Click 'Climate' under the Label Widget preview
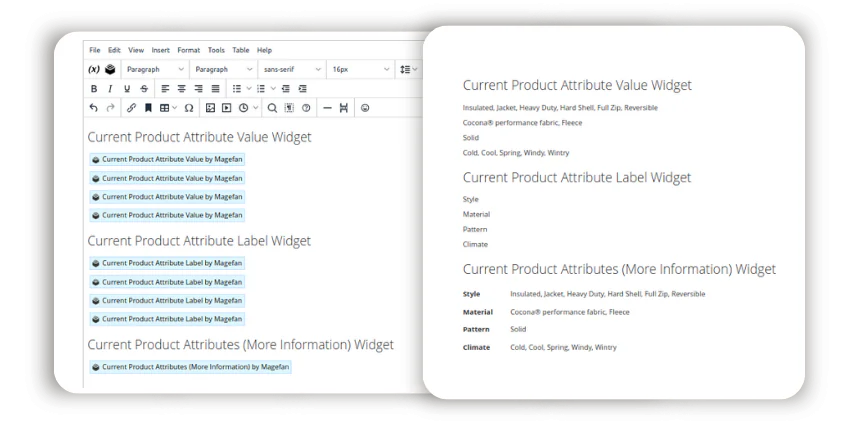 pyautogui.click(x=475, y=244)
